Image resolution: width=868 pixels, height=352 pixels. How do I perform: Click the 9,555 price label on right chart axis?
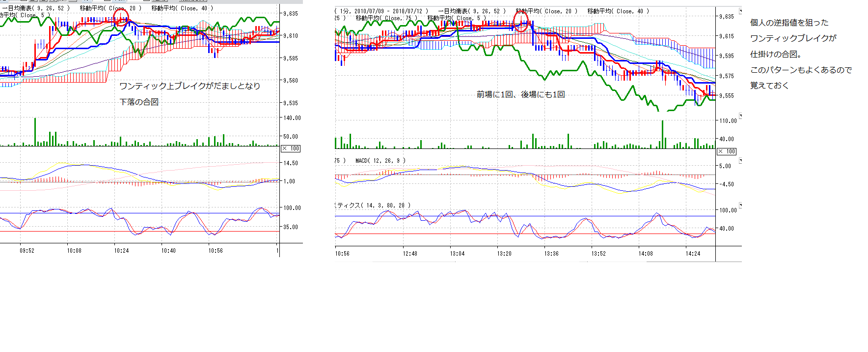(727, 96)
